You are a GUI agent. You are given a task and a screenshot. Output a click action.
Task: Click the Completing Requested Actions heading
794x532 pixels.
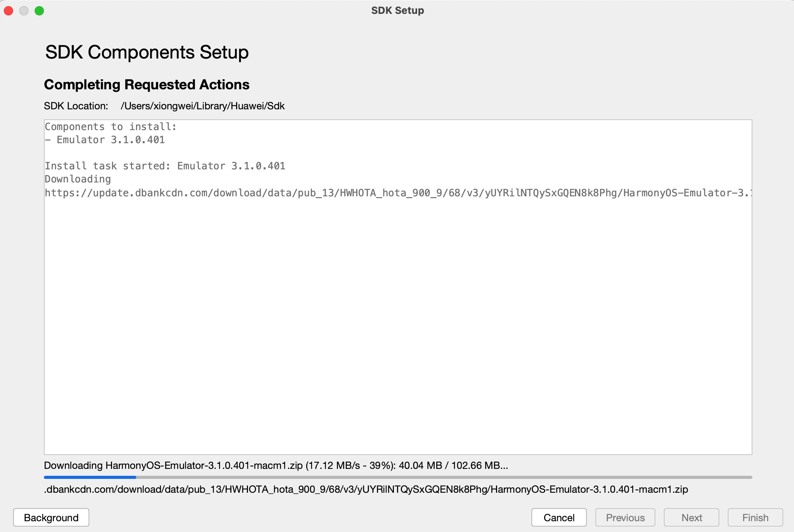point(147,84)
